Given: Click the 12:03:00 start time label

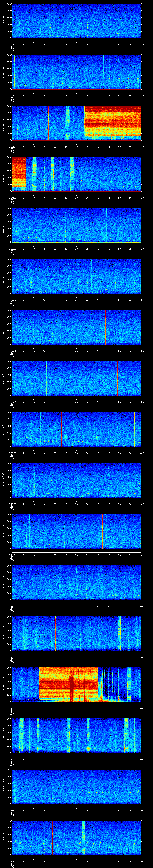Looking at the screenshot, I should point(12,147).
